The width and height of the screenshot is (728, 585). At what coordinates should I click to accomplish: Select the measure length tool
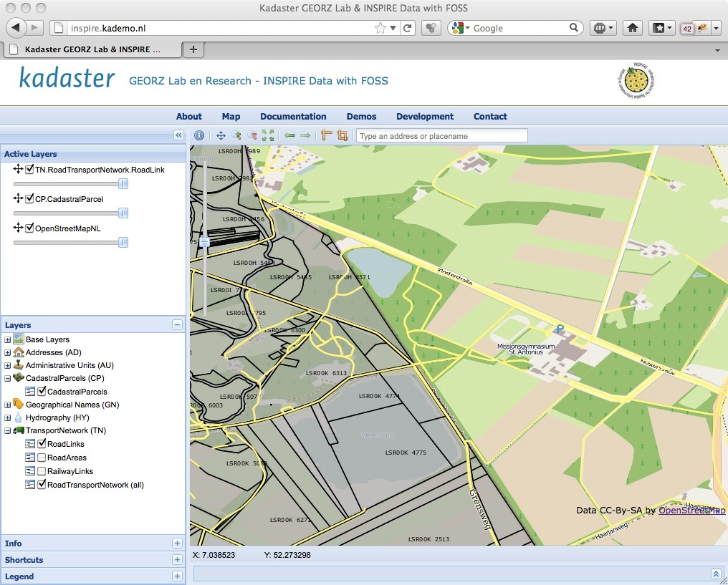tap(327, 135)
